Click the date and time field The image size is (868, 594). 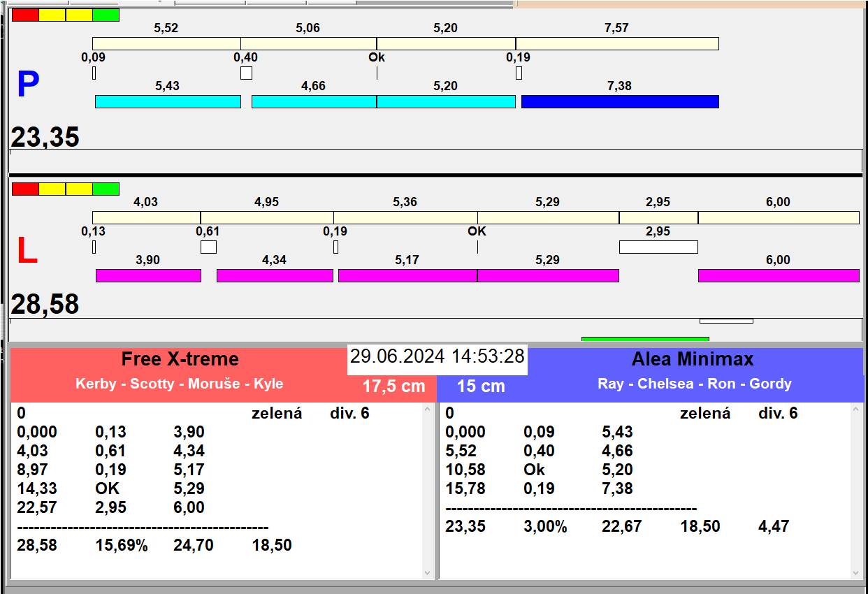click(x=437, y=356)
